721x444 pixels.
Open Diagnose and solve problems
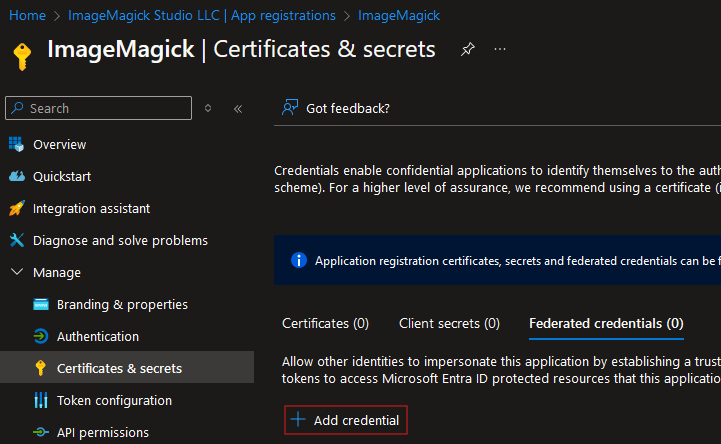pos(120,241)
